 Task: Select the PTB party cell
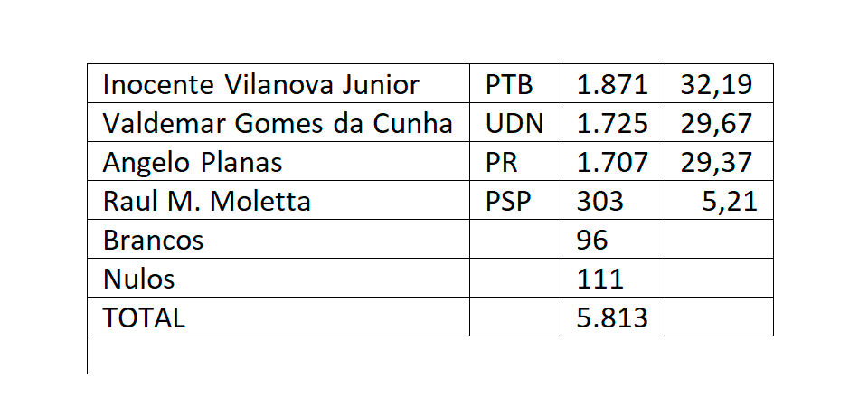pyautogui.click(x=514, y=83)
